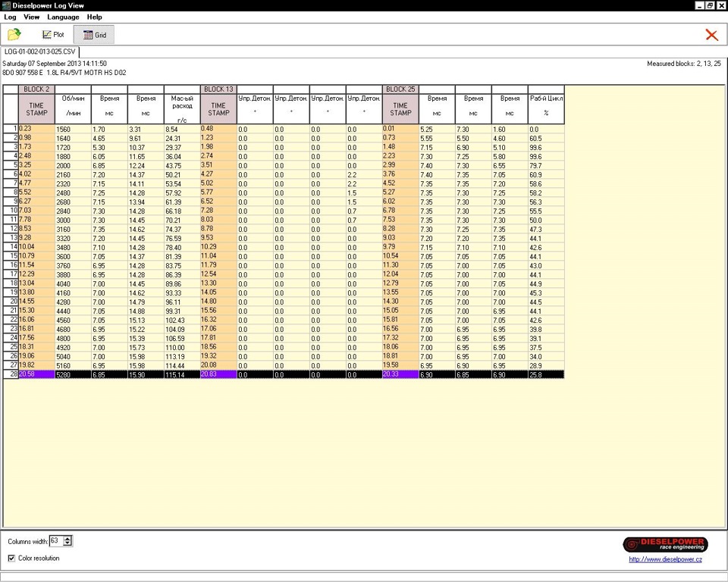The height and width of the screenshot is (582, 728).
Task: Click the mass flow cell 115.14
Action: click(x=182, y=374)
